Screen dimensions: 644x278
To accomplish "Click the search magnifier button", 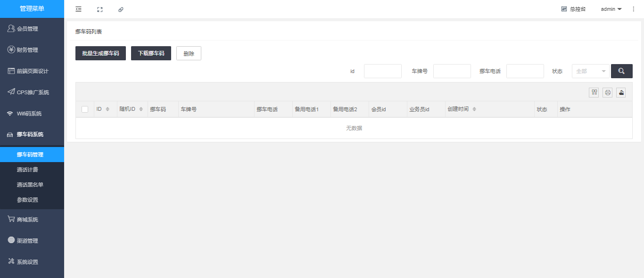I will click(x=621, y=71).
